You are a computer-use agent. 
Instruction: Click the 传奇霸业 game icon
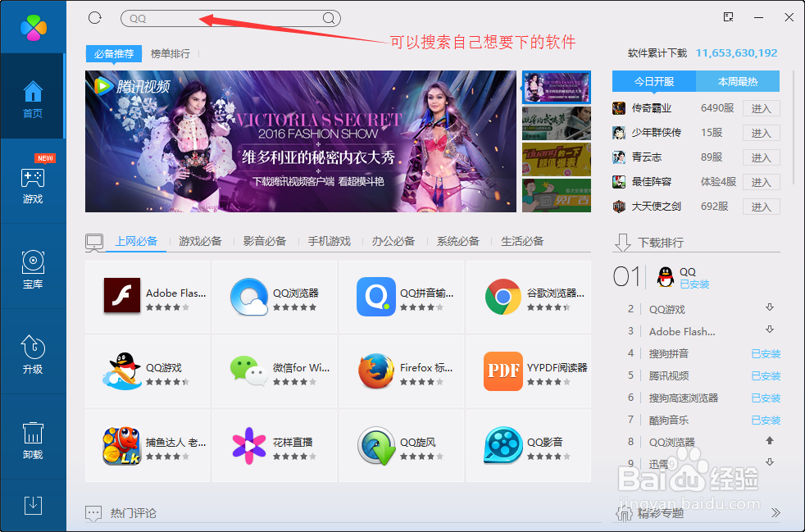[x=619, y=108]
